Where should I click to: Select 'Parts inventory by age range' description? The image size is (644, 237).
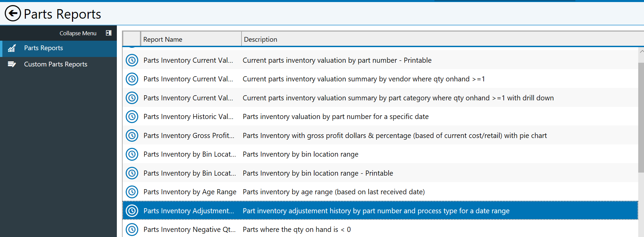coord(334,192)
